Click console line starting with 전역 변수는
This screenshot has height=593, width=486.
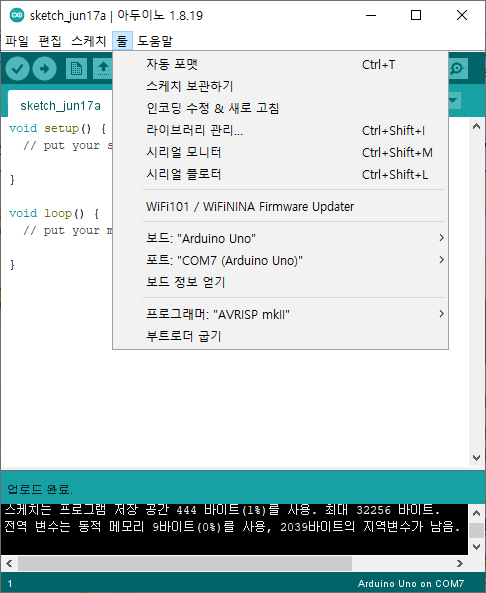point(232,526)
